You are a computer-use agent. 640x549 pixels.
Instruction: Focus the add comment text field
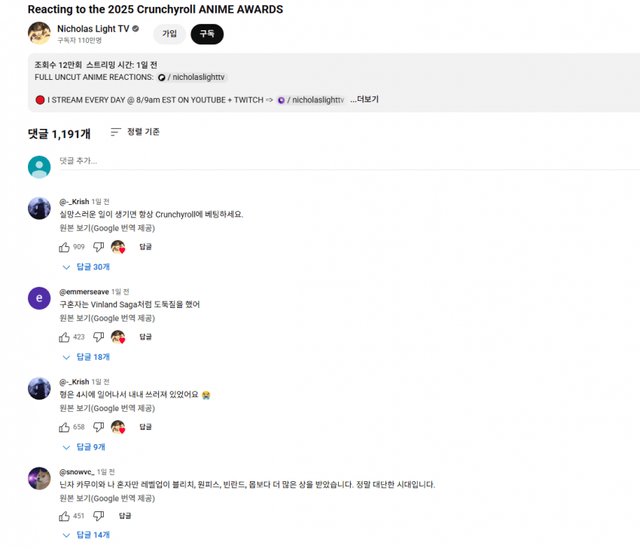click(x=349, y=161)
